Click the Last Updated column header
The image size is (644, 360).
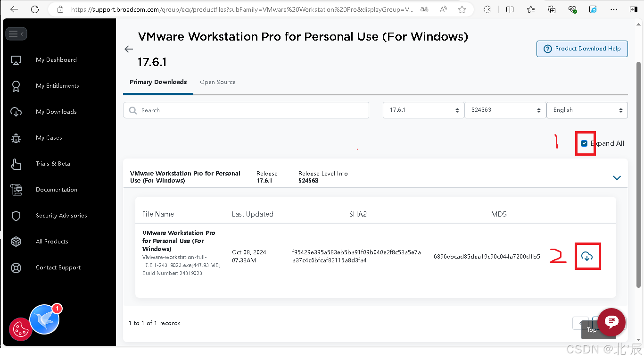click(253, 214)
